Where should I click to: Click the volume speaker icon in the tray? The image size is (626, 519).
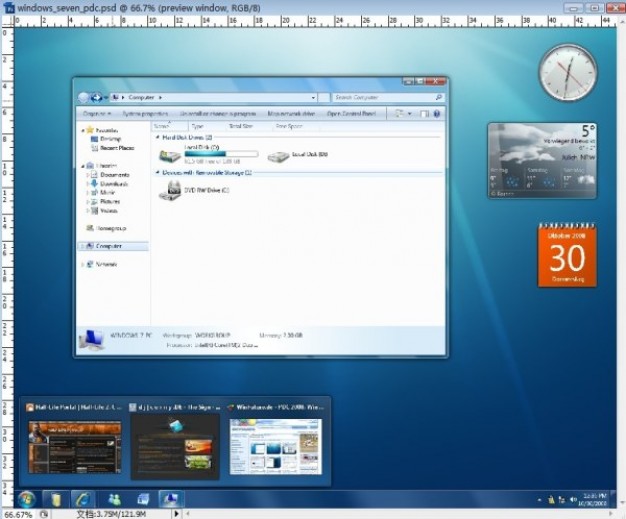coord(573,499)
